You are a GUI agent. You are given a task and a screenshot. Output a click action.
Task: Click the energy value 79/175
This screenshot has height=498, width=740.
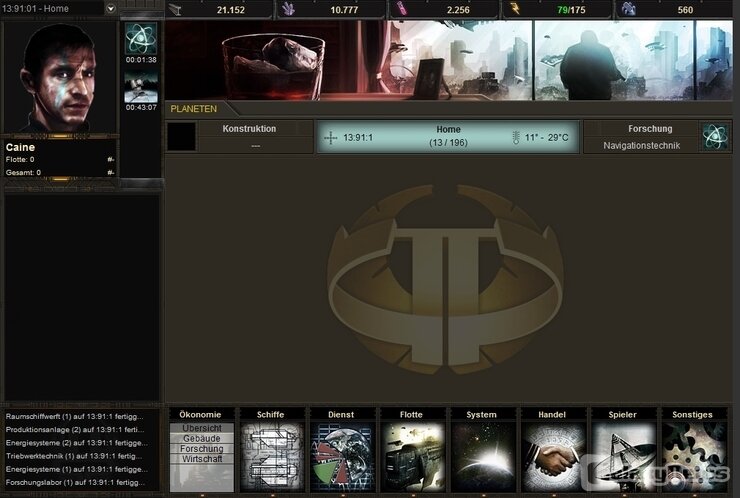click(x=571, y=9)
